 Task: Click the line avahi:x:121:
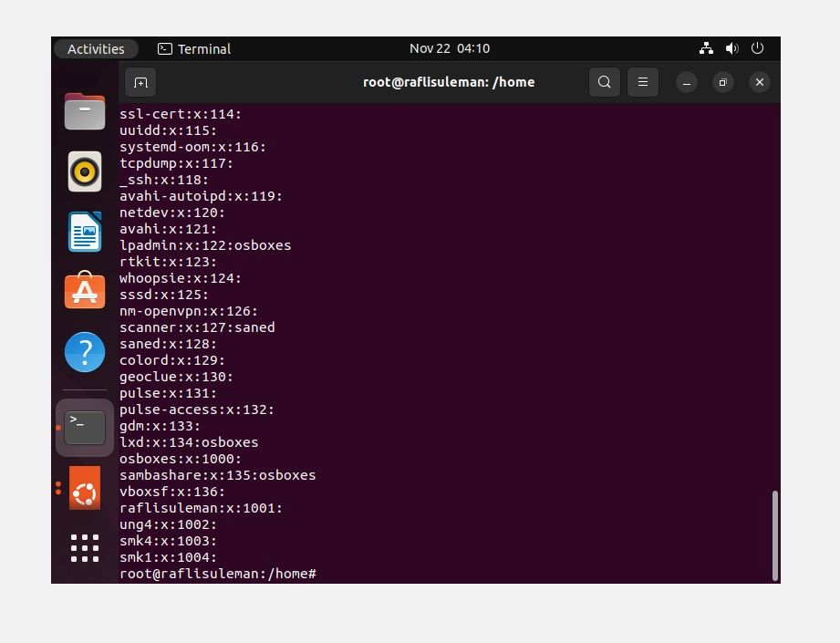168,229
